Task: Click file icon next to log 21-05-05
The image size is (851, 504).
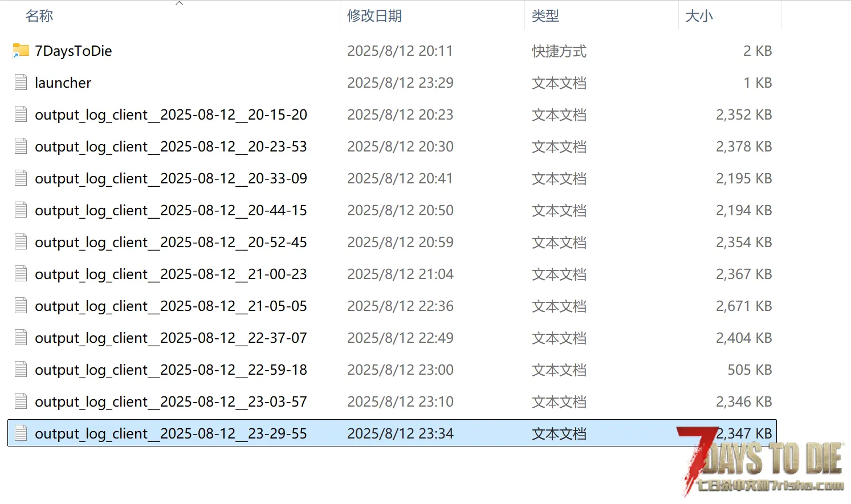Action: coord(21,306)
